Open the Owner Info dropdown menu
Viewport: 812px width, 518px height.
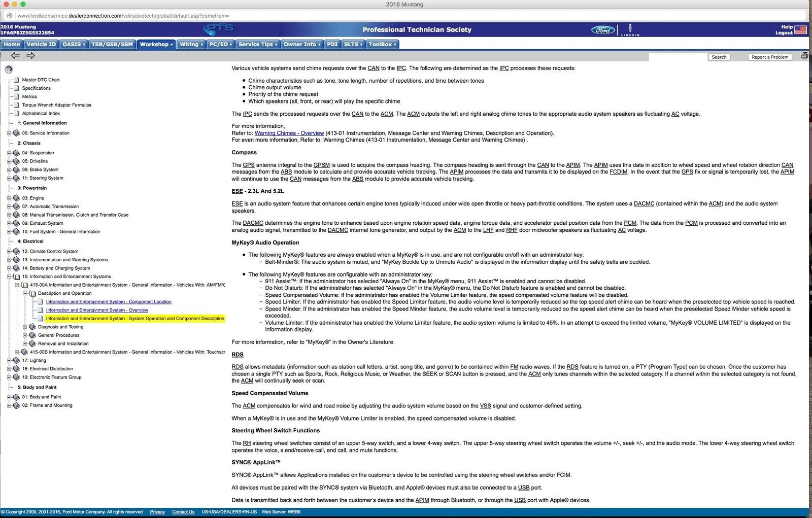coord(302,44)
